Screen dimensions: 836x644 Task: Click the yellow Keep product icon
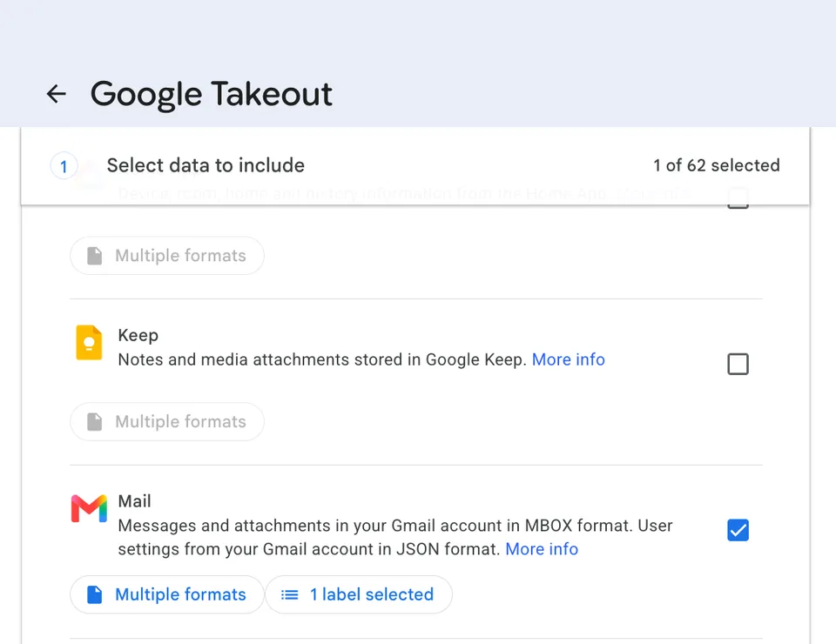[x=89, y=343]
